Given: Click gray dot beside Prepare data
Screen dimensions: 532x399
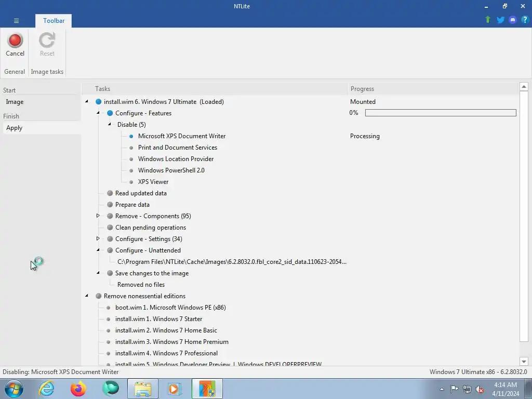Looking at the screenshot, I should point(110,205).
